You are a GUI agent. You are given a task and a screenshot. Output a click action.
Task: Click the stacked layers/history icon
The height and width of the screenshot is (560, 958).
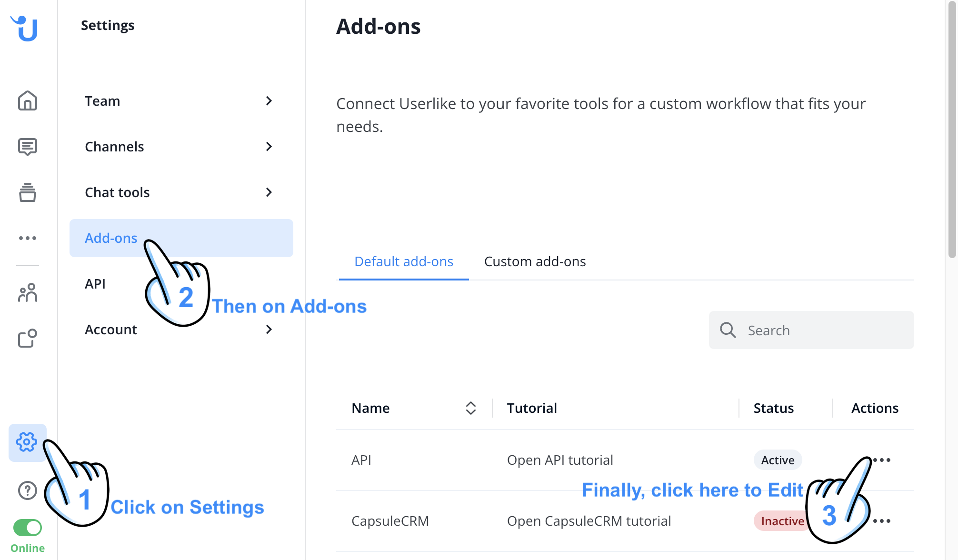(27, 192)
